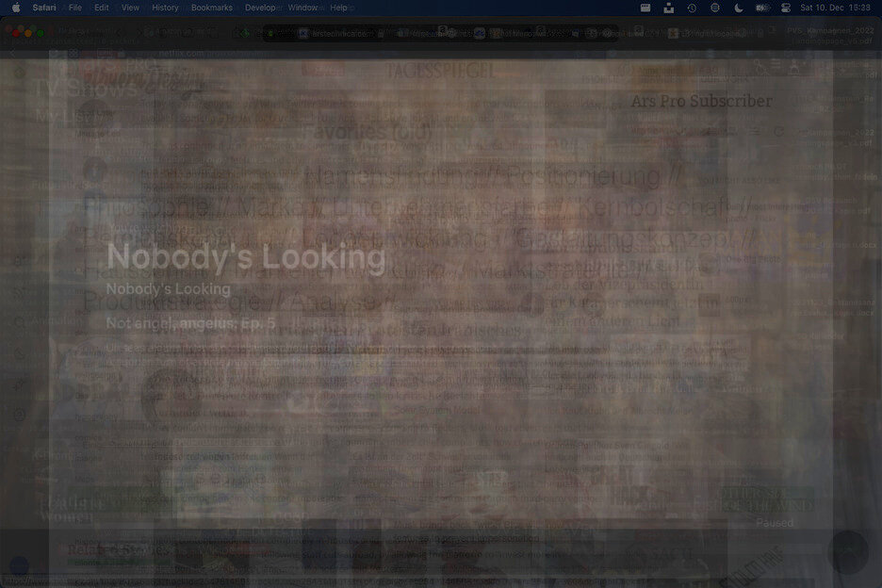Viewport: 882px width, 588px height.
Task: Open the Window menu
Action: click(303, 8)
